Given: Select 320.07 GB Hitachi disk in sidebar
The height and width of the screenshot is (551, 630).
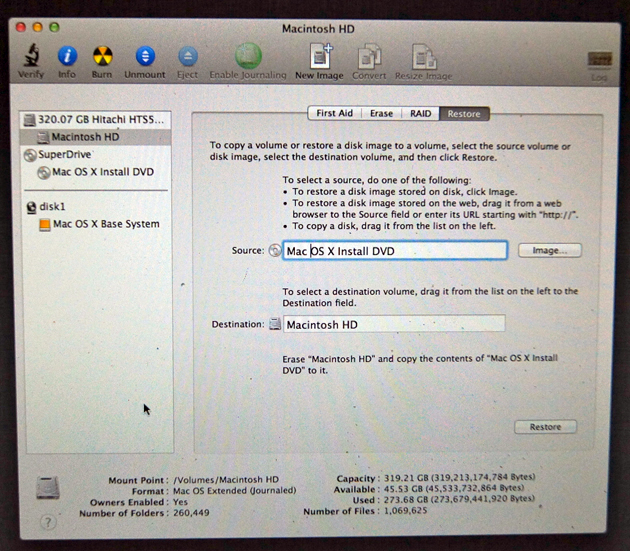Looking at the screenshot, I should coord(96,120).
